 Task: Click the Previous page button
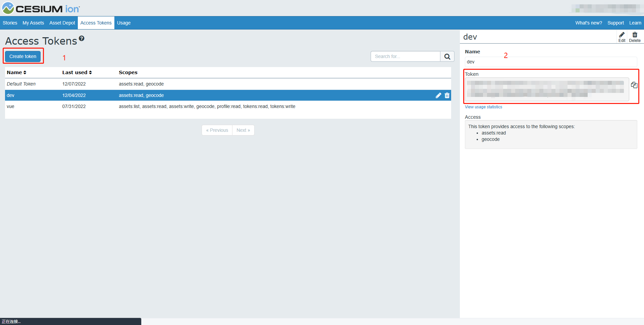click(217, 130)
